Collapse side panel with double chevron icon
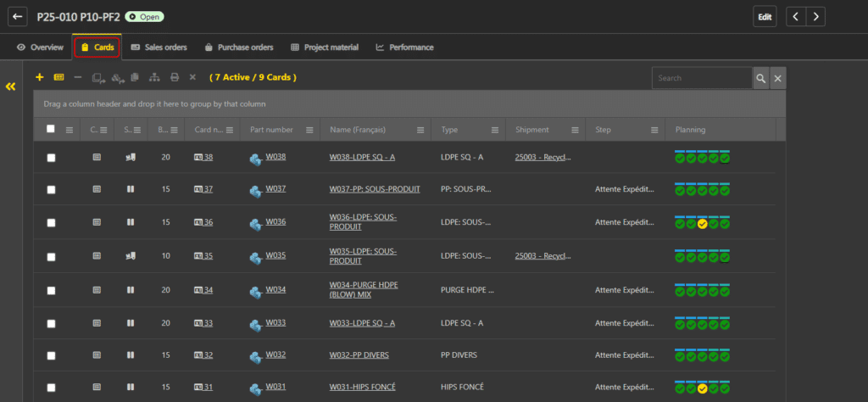868x402 pixels. click(11, 87)
